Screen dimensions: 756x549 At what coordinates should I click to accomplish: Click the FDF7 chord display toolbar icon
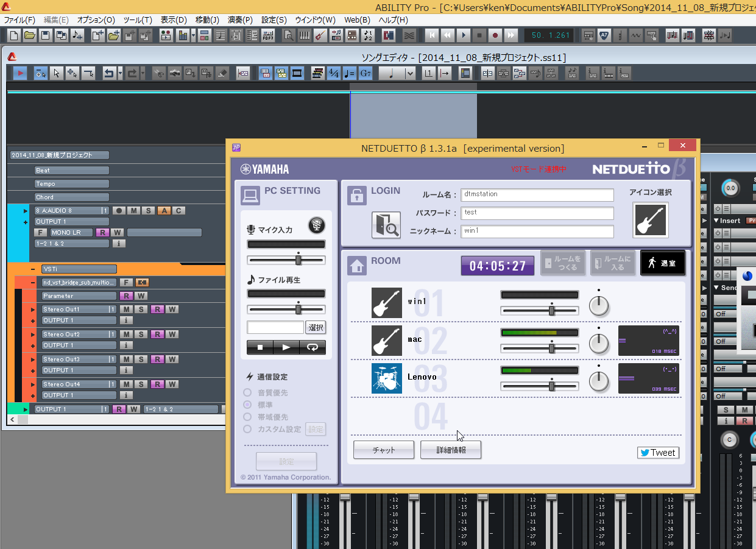(268, 35)
